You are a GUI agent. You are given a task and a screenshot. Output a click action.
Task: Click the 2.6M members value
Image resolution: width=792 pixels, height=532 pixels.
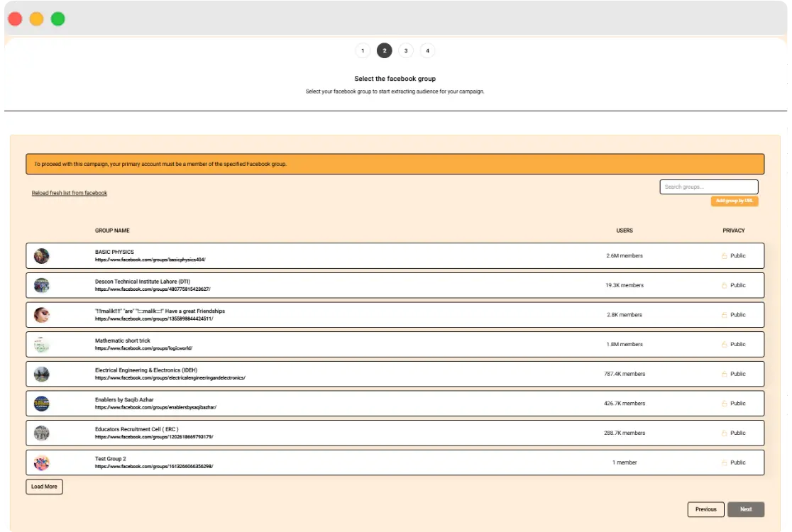point(625,256)
